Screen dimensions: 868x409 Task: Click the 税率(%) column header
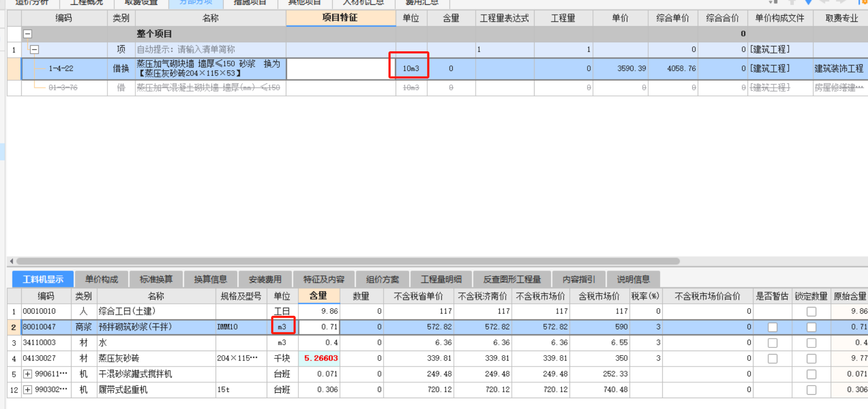(645, 296)
